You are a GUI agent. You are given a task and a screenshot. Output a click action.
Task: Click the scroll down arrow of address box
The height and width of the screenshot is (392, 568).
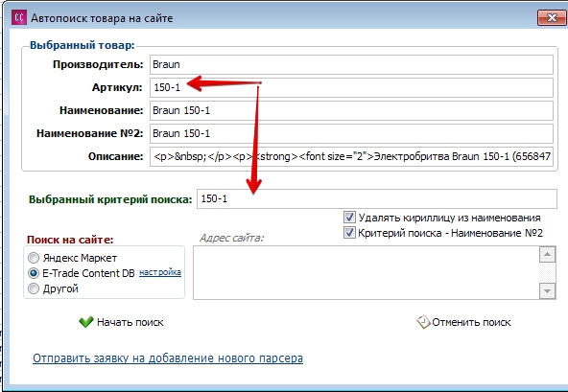tap(547, 290)
